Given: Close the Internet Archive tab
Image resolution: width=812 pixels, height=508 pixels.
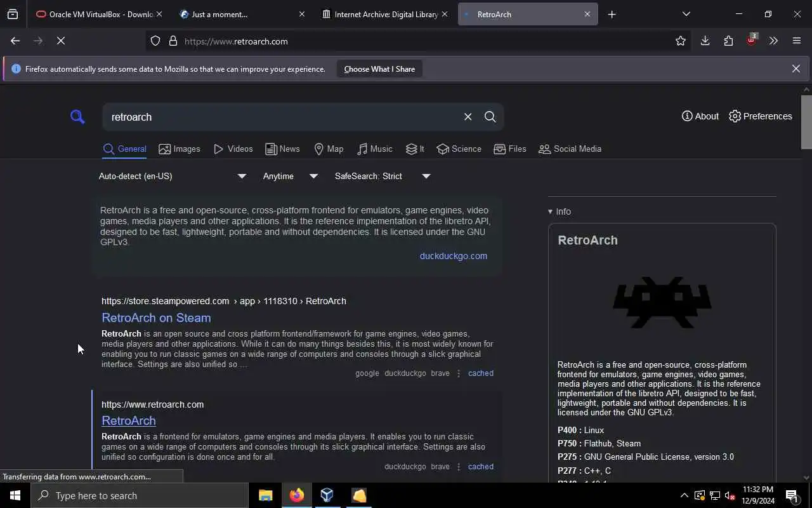Looking at the screenshot, I should tap(444, 14).
